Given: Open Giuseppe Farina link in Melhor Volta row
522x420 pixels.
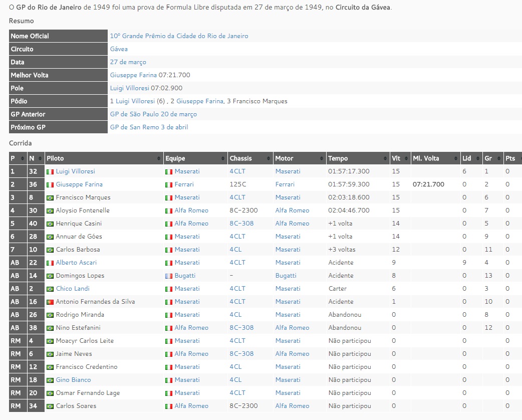Looking at the screenshot, I should (x=133, y=75).
